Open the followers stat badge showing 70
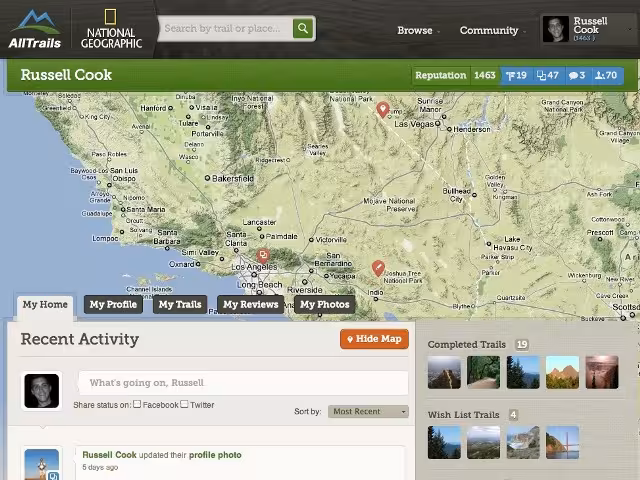Image resolution: width=640 pixels, height=480 pixels. tap(607, 76)
